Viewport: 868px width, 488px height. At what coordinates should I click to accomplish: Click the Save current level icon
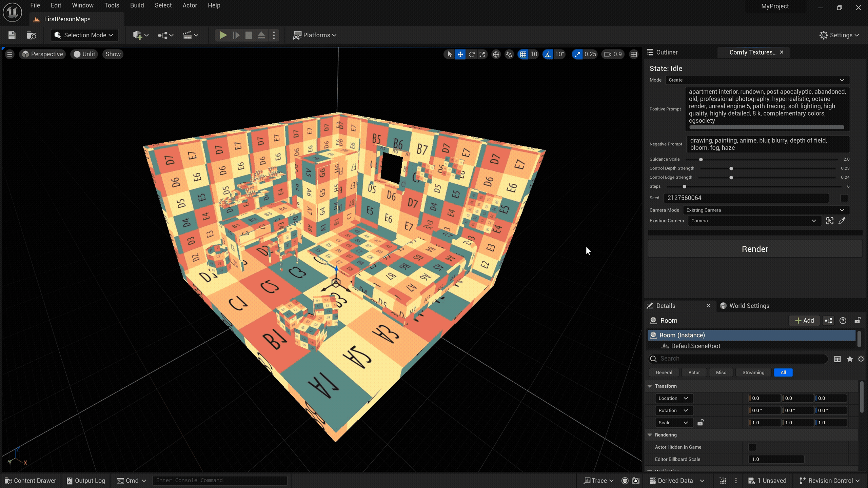coord(12,35)
